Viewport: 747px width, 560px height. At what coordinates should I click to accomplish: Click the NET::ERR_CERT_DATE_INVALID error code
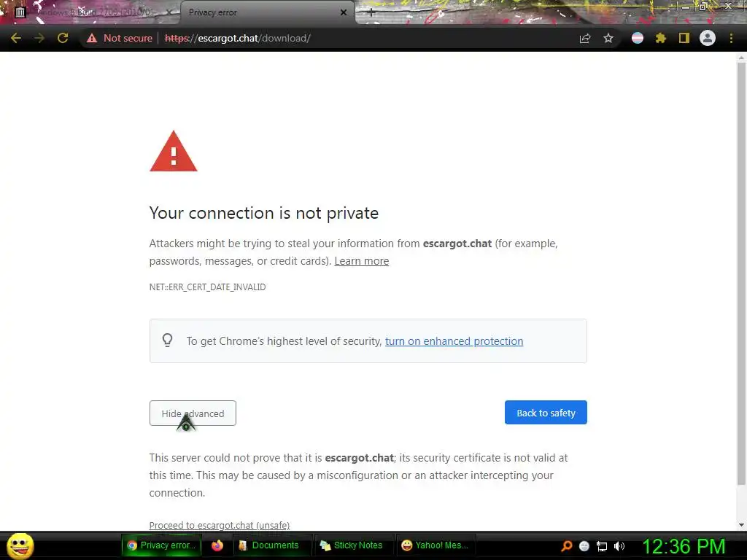click(208, 287)
